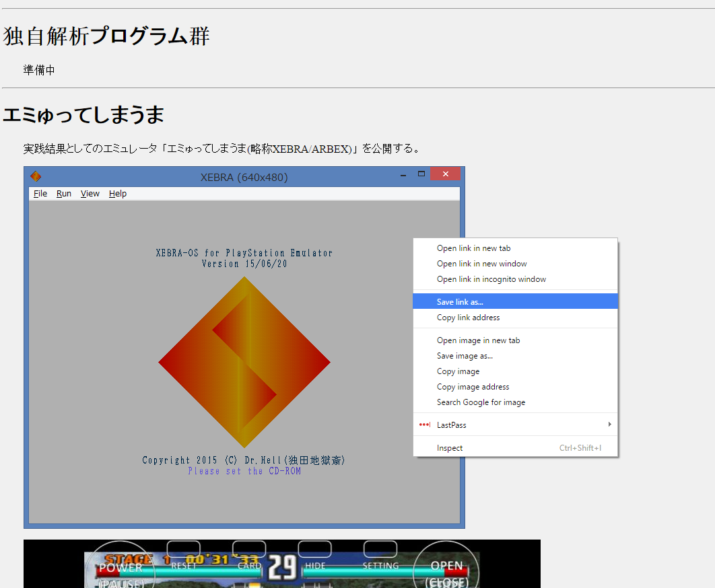Image resolution: width=715 pixels, height=588 pixels.
Task: Click the maximize button of the XEBRA screenshot window
Action: [x=421, y=174]
